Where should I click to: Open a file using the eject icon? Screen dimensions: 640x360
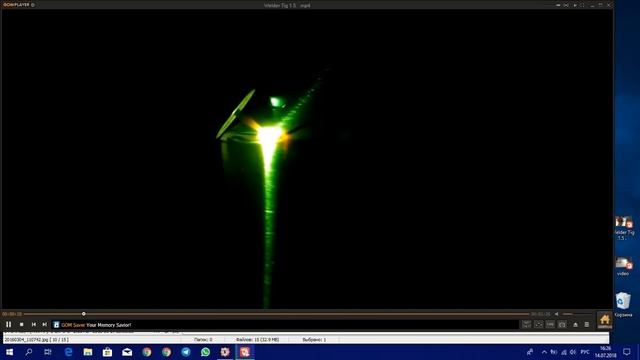(575, 324)
